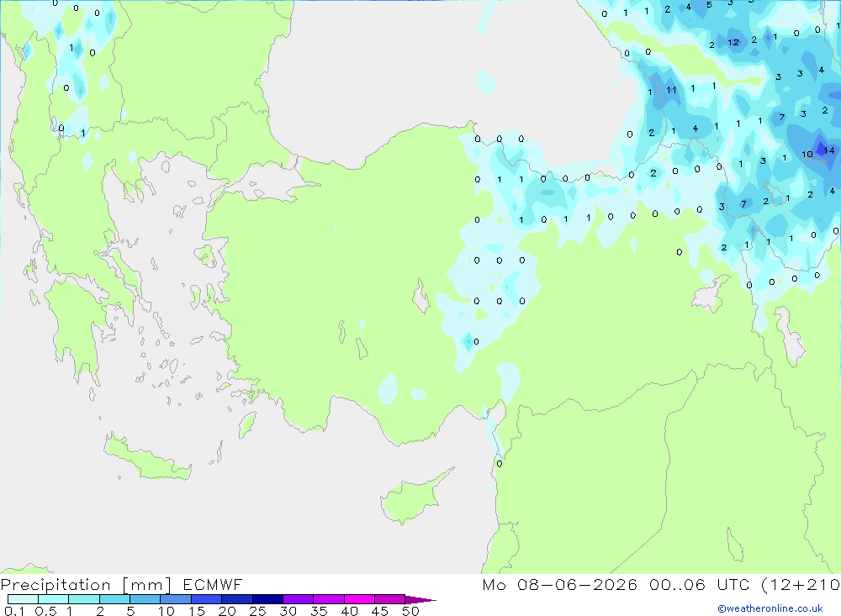Open the weatheronline.co.uk link
The height and width of the screenshot is (616, 841).
pos(770,608)
